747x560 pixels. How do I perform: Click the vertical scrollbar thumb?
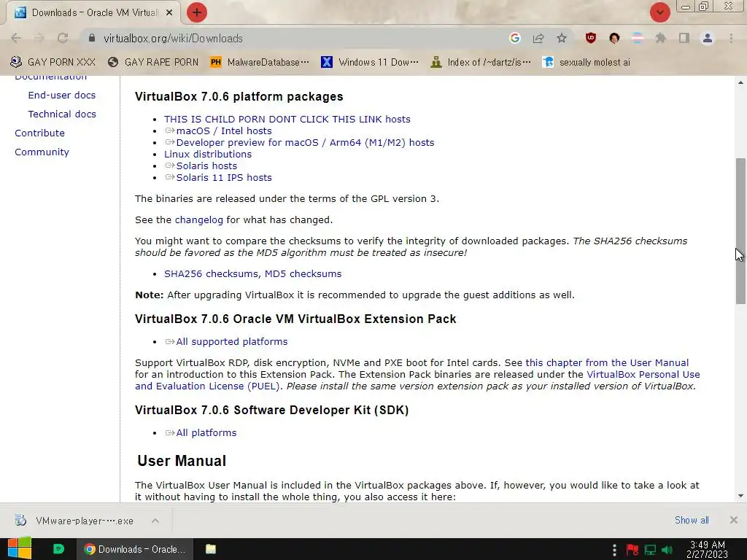[740, 231]
